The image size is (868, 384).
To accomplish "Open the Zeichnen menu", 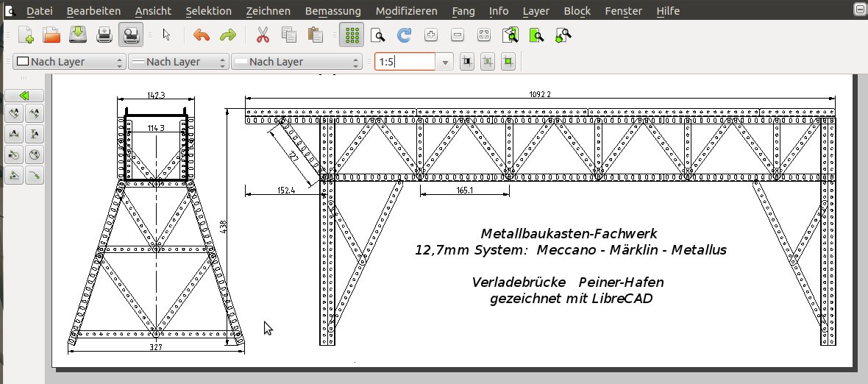I will [x=268, y=10].
